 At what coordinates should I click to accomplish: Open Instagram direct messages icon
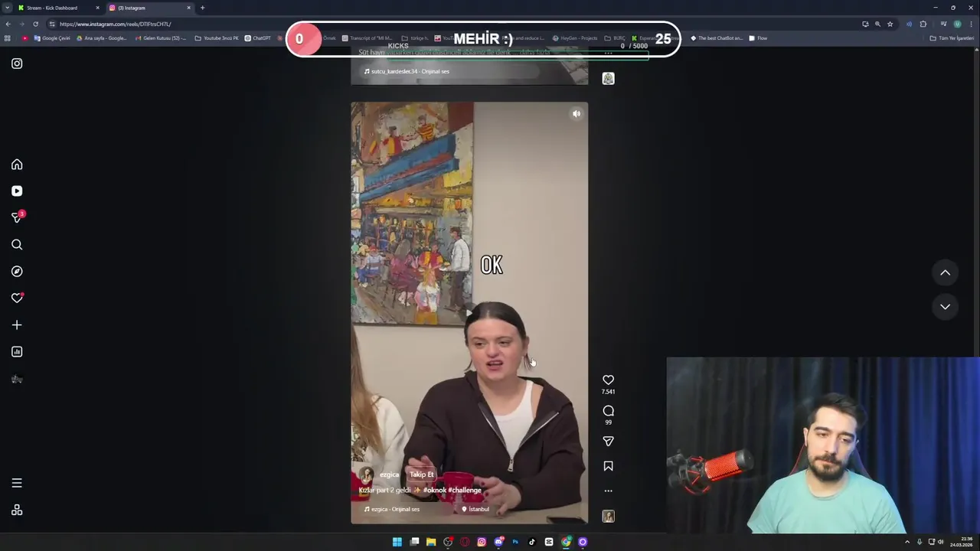tap(17, 218)
